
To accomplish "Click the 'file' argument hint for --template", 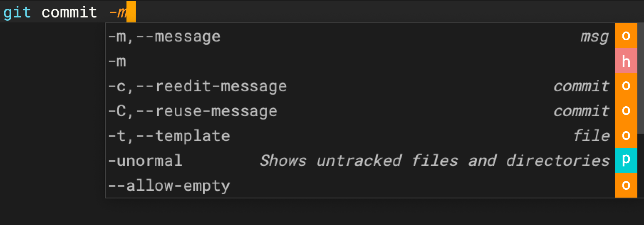I will click(x=591, y=136).
